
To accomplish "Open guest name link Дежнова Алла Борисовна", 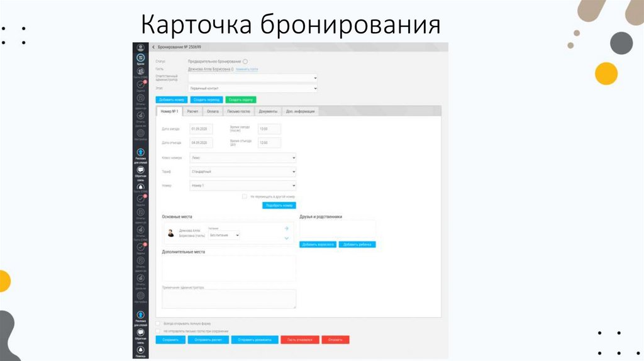I will (x=209, y=69).
